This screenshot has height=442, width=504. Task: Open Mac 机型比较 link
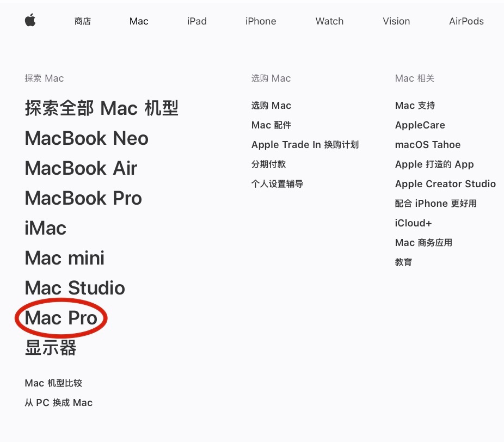[x=53, y=383]
